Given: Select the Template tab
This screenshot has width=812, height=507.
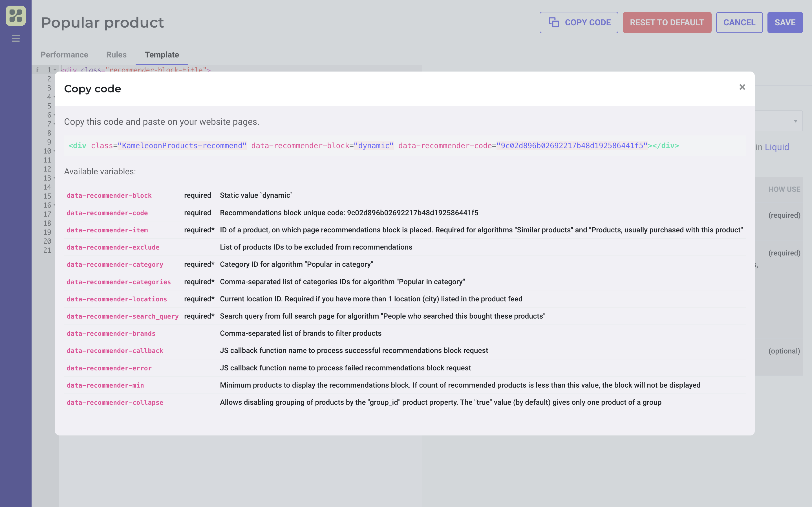Looking at the screenshot, I should point(162,55).
